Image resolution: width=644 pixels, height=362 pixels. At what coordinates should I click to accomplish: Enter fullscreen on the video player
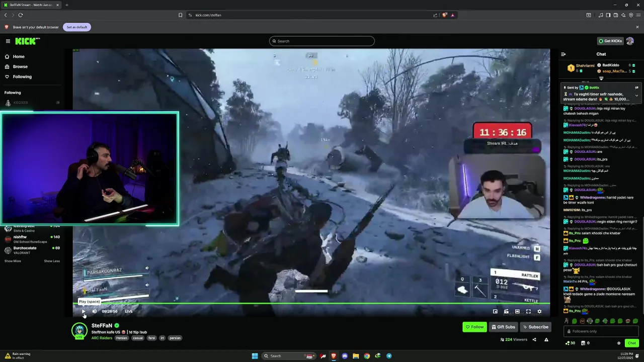click(x=528, y=311)
